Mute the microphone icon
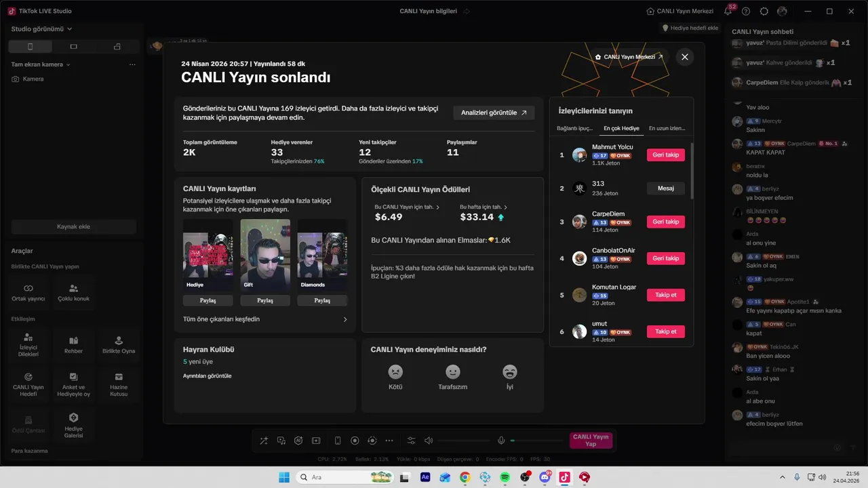 pyautogui.click(x=501, y=441)
